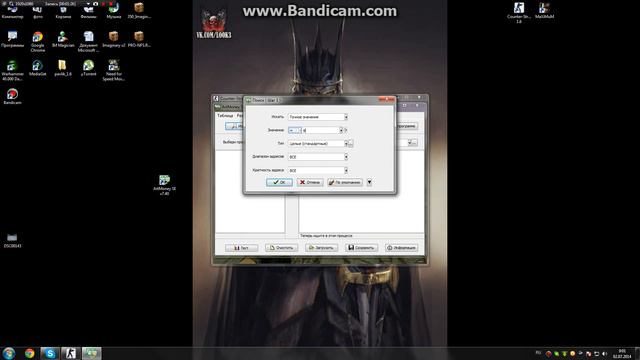Open the Таблица menu in ArtMoney
Screen dimensions: 640x360
click(x=224, y=116)
